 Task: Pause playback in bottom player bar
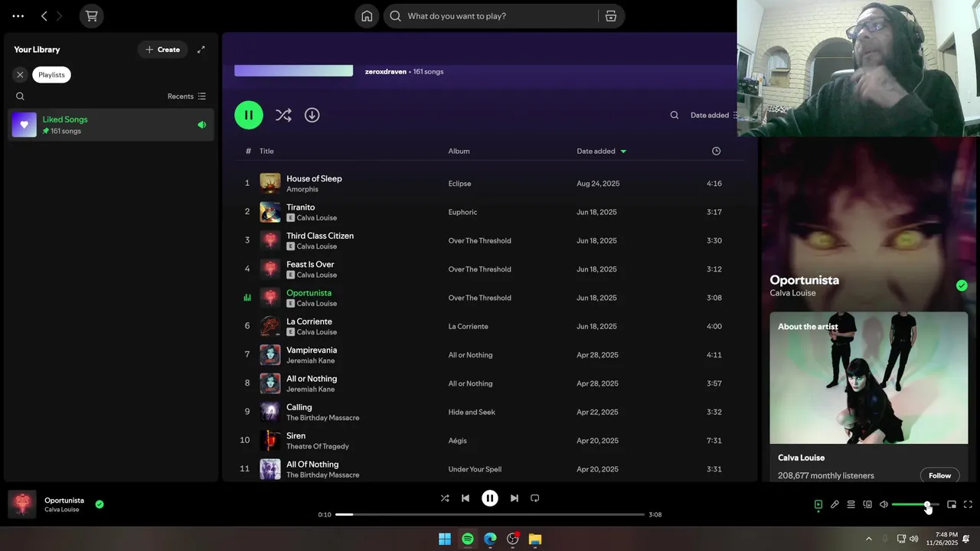tap(490, 498)
